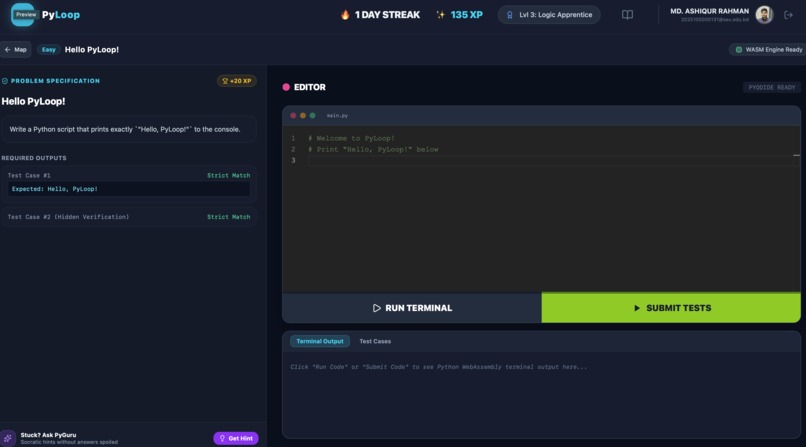Screen dimensions: 806x447
Task: Click the flame streak icon
Action: (x=345, y=15)
